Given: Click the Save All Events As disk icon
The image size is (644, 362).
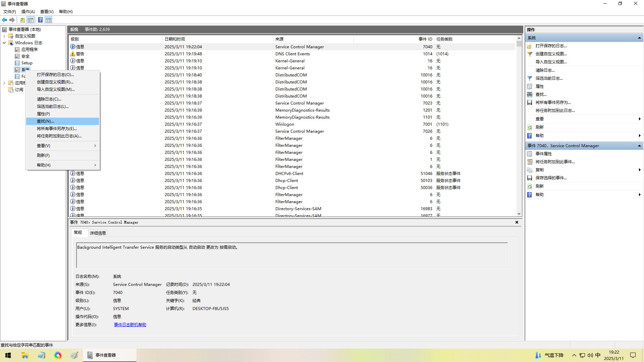Looking at the screenshot, I should [x=530, y=103].
